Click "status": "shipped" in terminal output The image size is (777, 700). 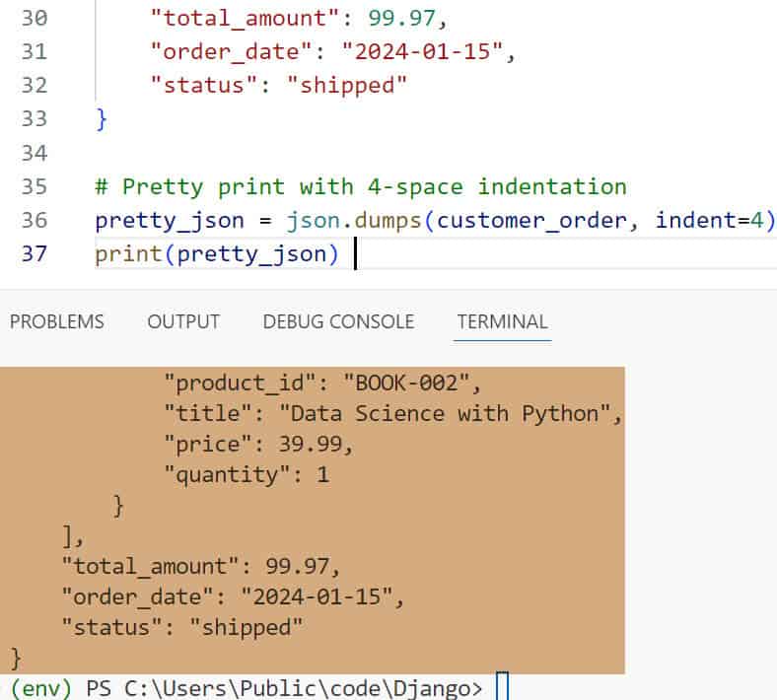(182, 628)
